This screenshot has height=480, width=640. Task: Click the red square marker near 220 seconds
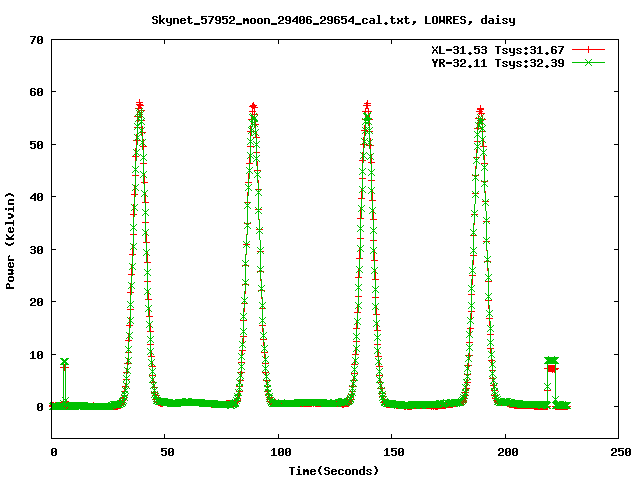pyautogui.click(x=551, y=369)
